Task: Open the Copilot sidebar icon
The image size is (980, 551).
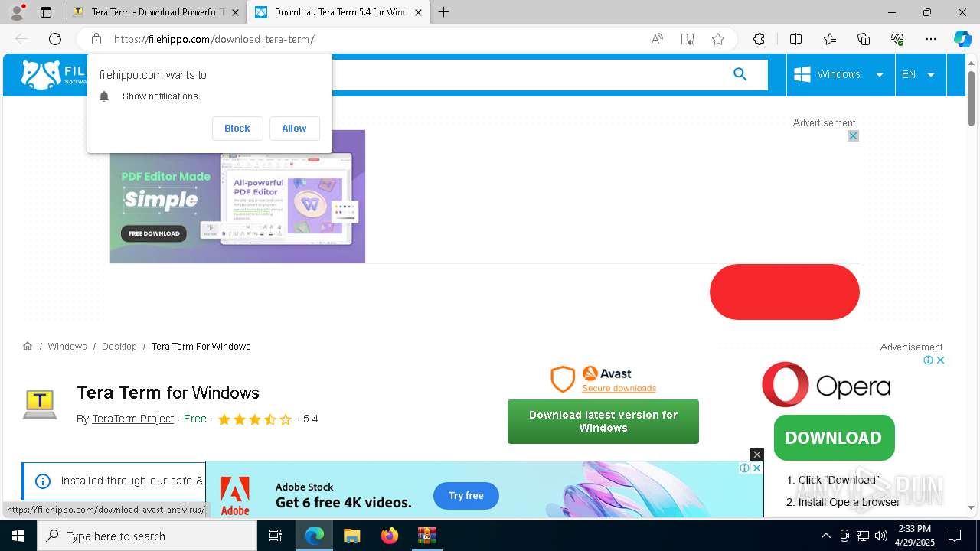Action: (x=962, y=39)
